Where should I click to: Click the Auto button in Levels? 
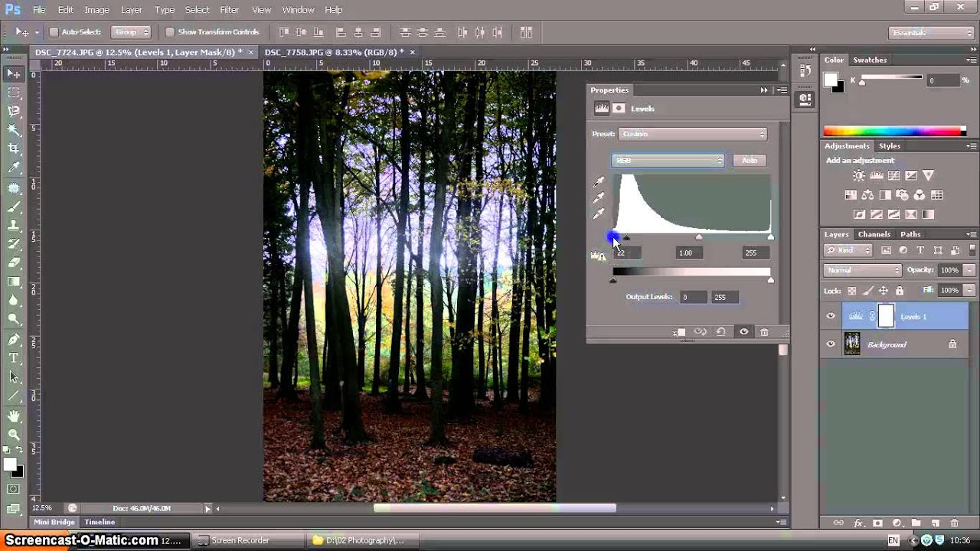pyautogui.click(x=750, y=161)
